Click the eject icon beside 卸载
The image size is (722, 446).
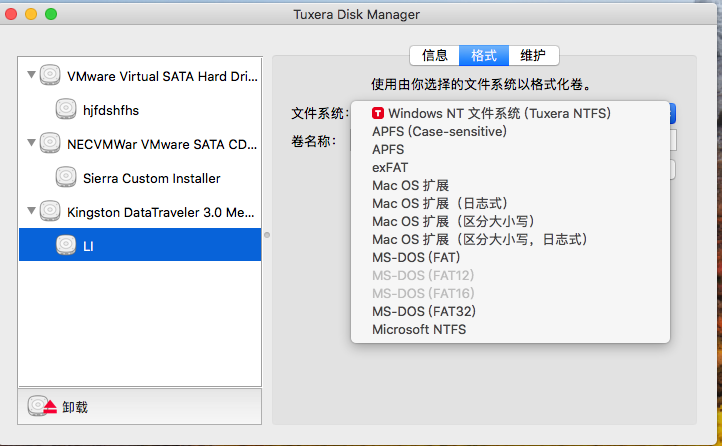tap(43, 406)
